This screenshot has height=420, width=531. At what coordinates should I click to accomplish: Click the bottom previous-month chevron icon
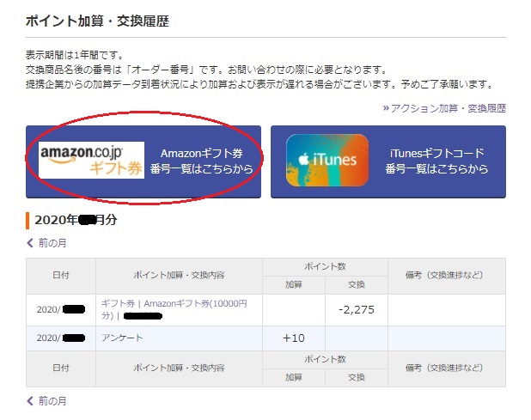pyautogui.click(x=30, y=401)
